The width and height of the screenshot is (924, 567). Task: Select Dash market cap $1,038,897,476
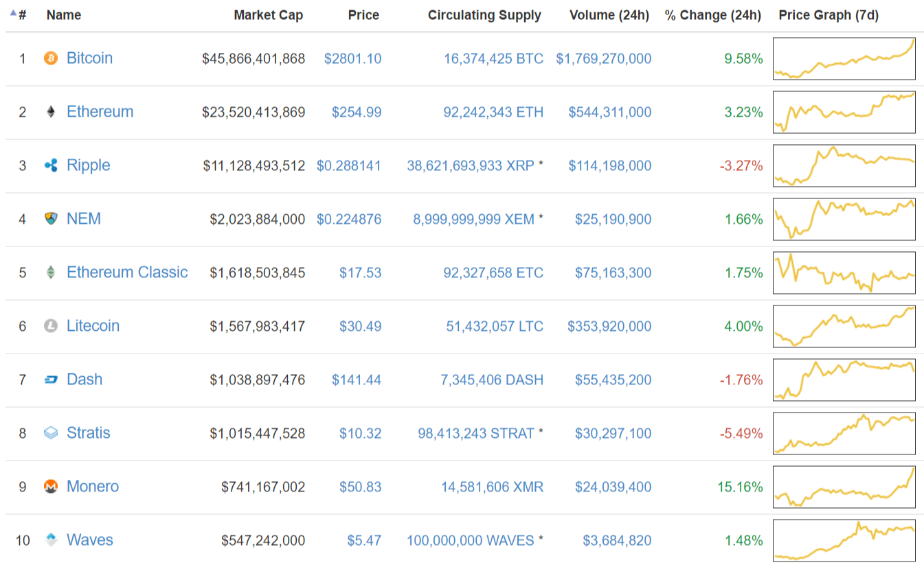click(x=258, y=380)
